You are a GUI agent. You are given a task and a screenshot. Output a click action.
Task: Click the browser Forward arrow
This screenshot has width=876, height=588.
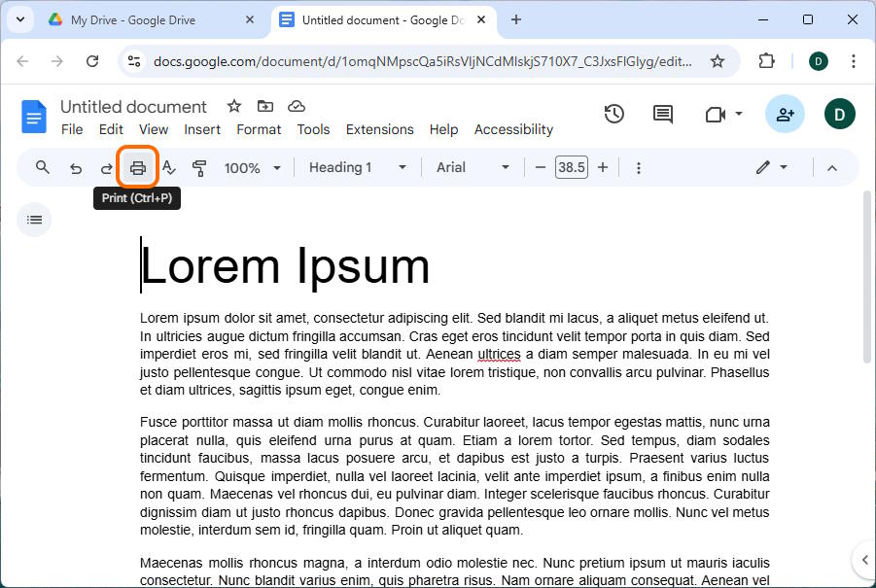coord(57,61)
